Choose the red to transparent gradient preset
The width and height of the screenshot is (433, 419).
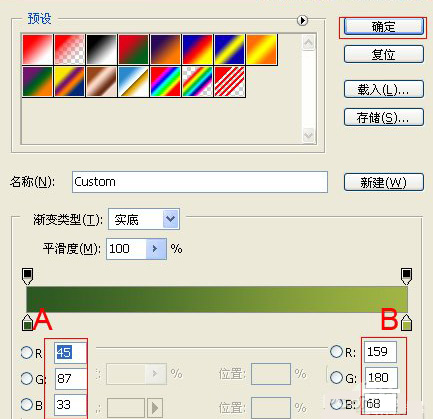(x=69, y=49)
